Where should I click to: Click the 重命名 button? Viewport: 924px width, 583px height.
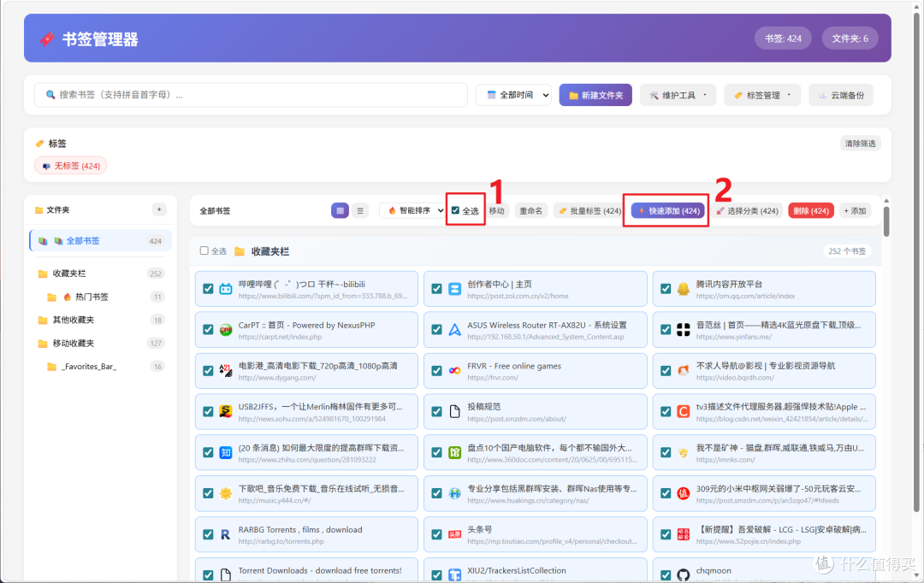click(531, 211)
